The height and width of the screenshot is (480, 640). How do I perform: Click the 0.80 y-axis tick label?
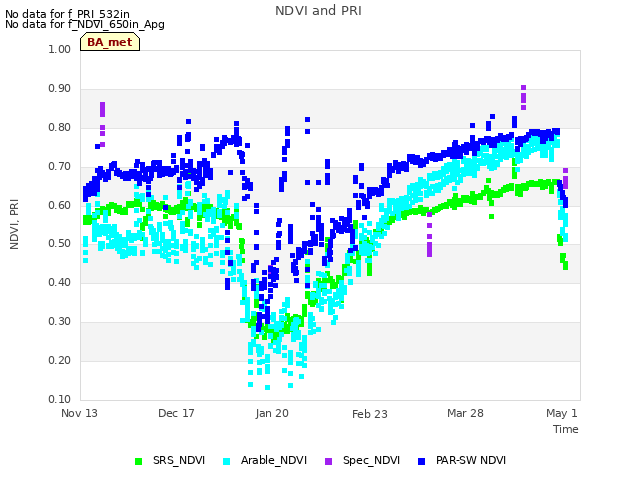tap(60, 127)
